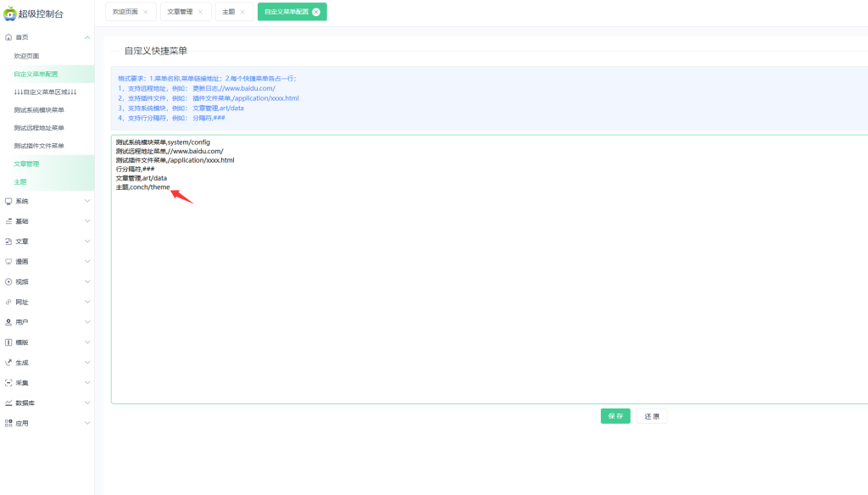Screen dimensions: 868x495
Task: Click the 网址 link icon in sidebar
Action: [x=8, y=302]
